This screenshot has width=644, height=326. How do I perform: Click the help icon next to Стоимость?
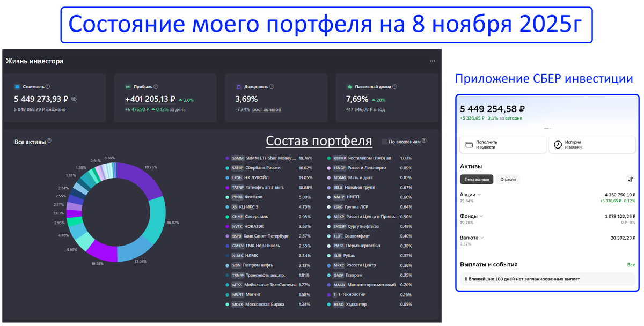pos(48,86)
